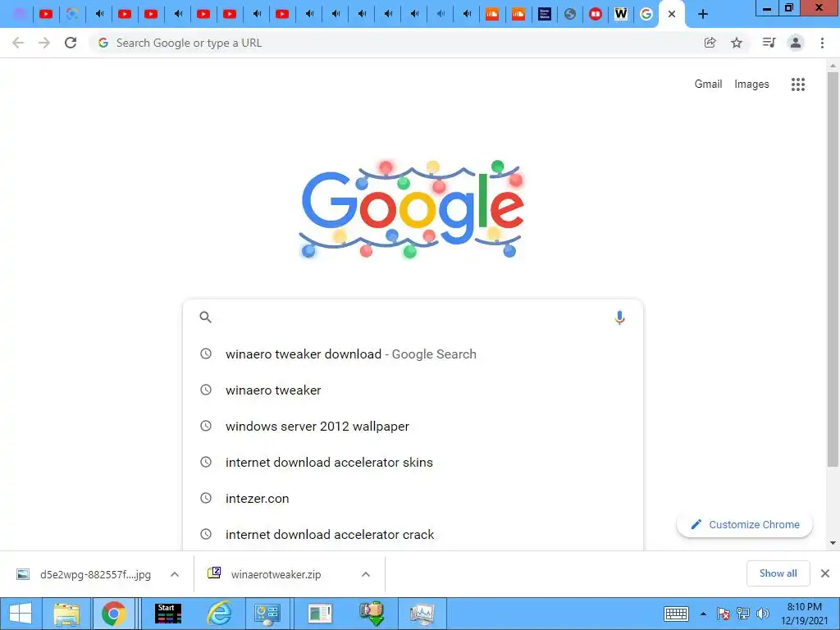Open the Start screen tile icon in taskbar

tap(168, 614)
